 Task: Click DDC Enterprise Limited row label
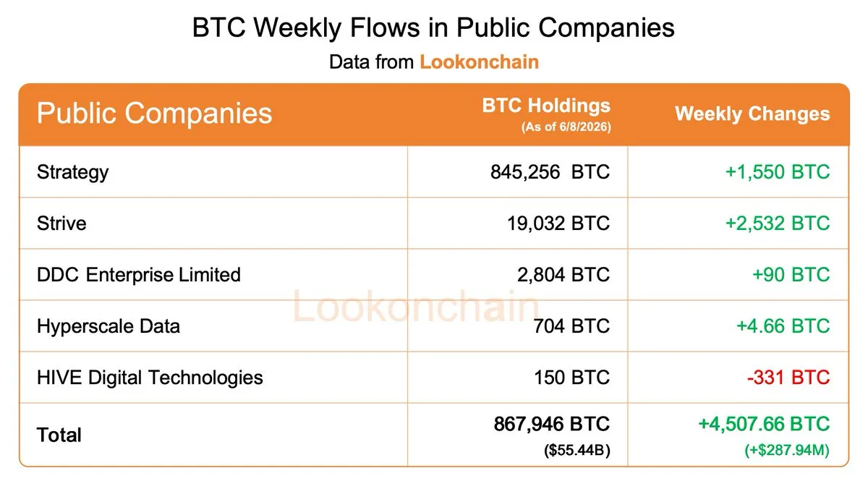(139, 275)
